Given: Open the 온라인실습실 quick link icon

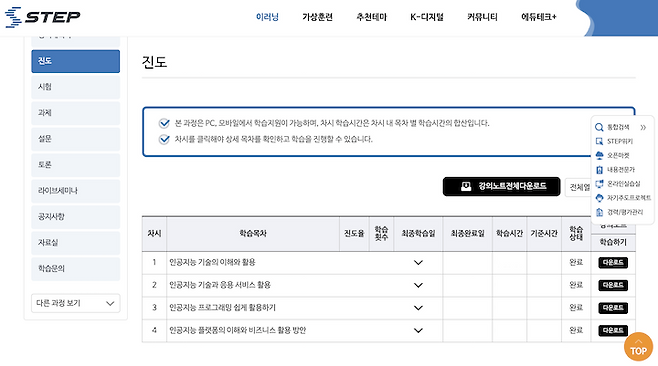Looking at the screenshot, I should tap(599, 184).
